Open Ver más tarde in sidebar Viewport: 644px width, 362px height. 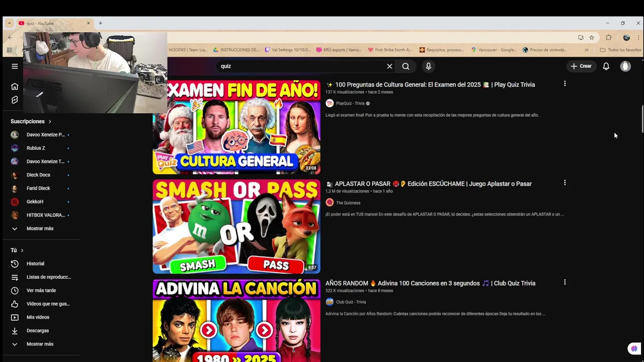40,291
